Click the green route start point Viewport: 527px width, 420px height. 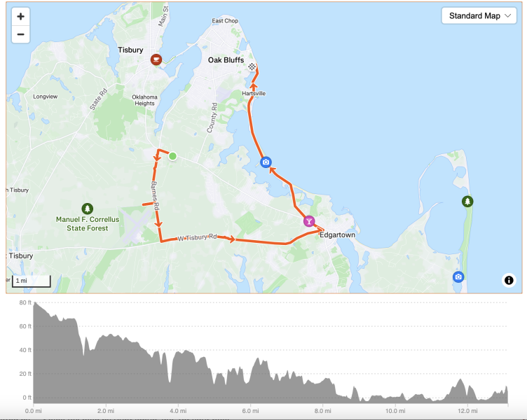click(x=172, y=156)
